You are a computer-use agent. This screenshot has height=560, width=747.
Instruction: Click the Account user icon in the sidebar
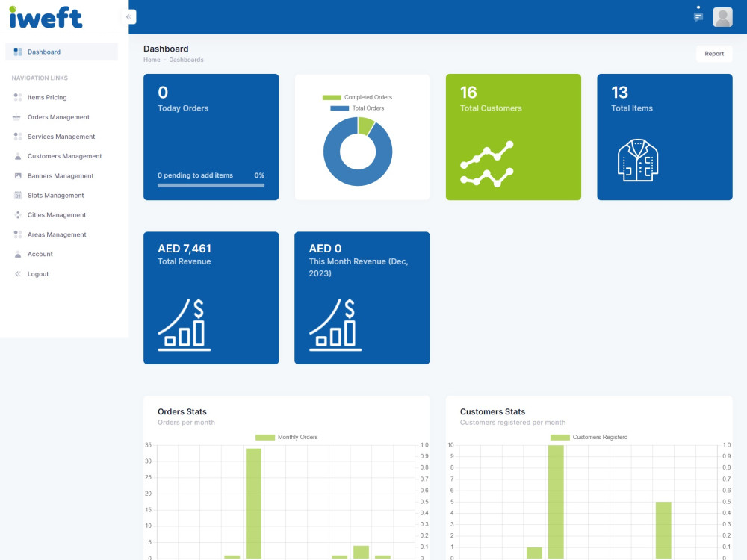[18, 255]
